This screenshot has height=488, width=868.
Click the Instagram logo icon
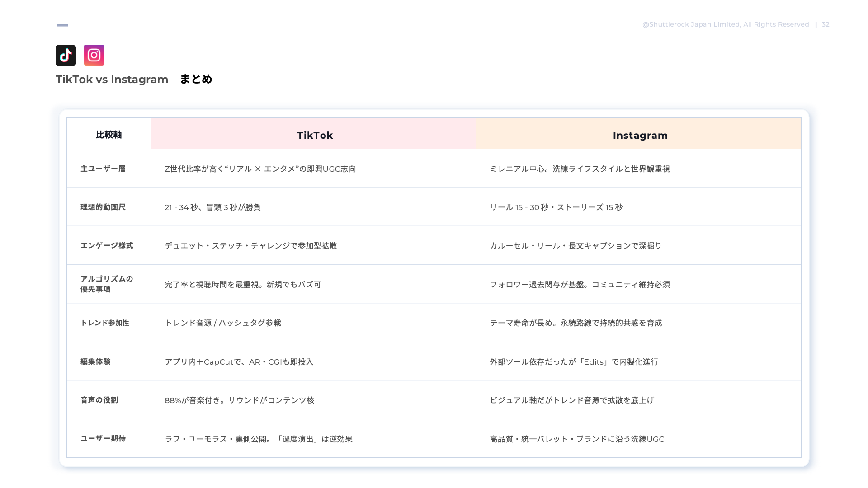click(x=94, y=55)
